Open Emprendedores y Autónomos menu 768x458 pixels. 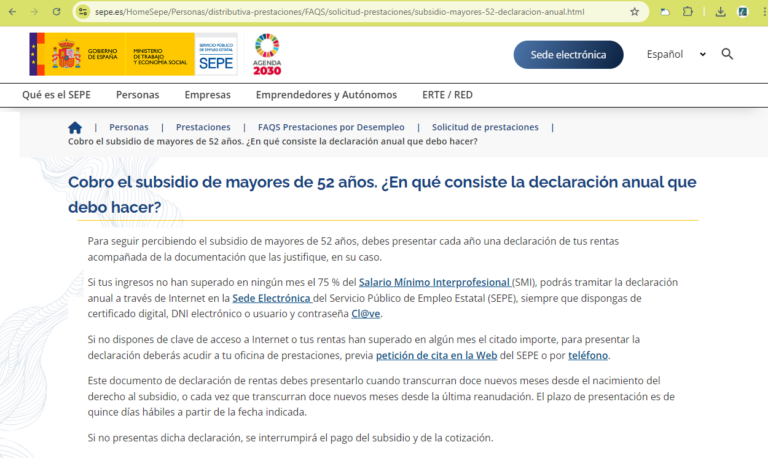tap(326, 95)
